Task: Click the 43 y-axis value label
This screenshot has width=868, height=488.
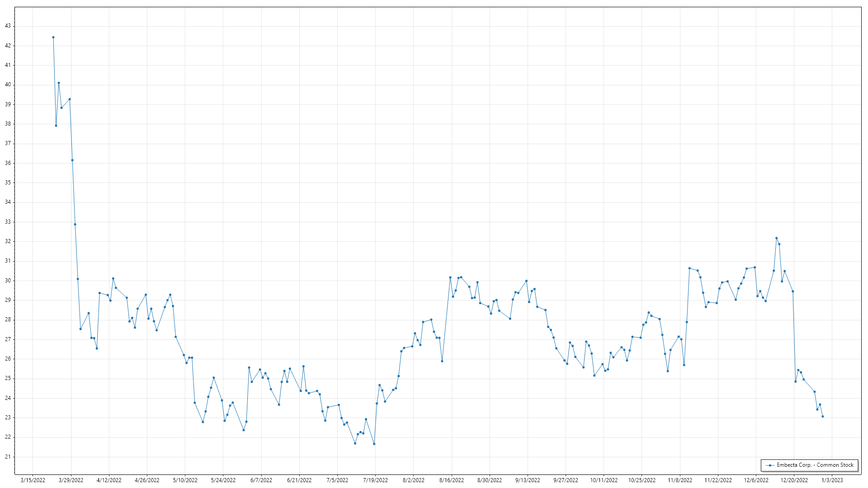Action: click(8, 26)
